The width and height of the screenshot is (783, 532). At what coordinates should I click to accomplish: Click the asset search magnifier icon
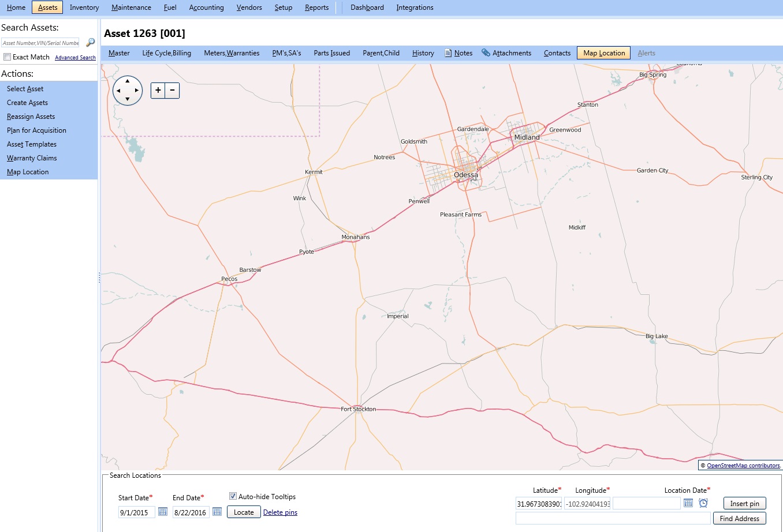[x=91, y=43]
